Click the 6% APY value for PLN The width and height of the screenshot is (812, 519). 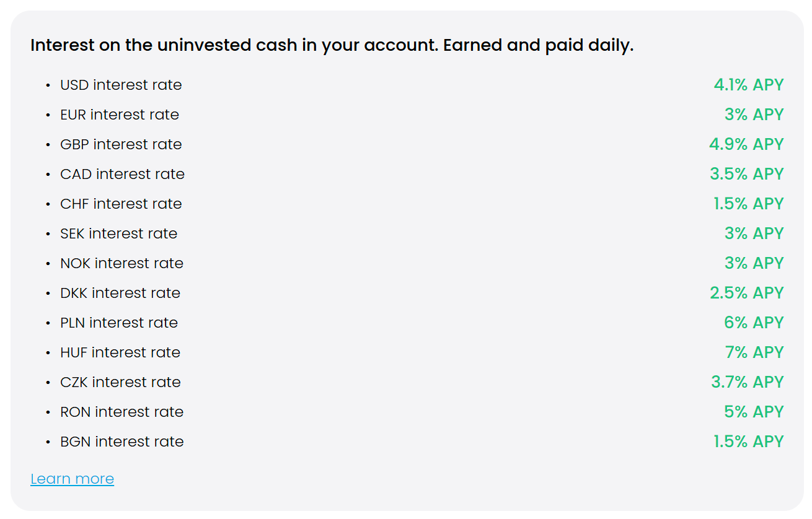(x=754, y=323)
